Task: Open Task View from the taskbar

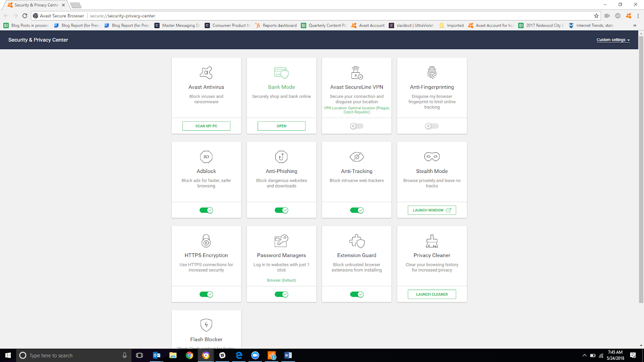Action: (139, 355)
